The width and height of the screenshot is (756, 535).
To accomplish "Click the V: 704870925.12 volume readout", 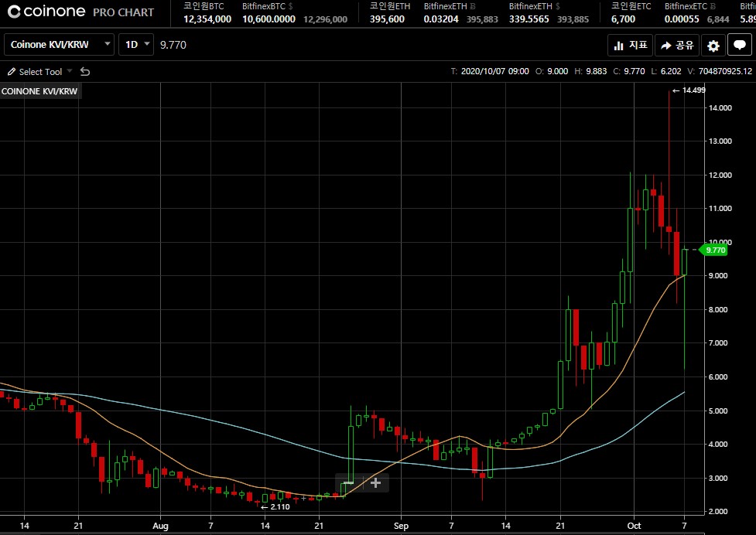I will pyautogui.click(x=720, y=71).
